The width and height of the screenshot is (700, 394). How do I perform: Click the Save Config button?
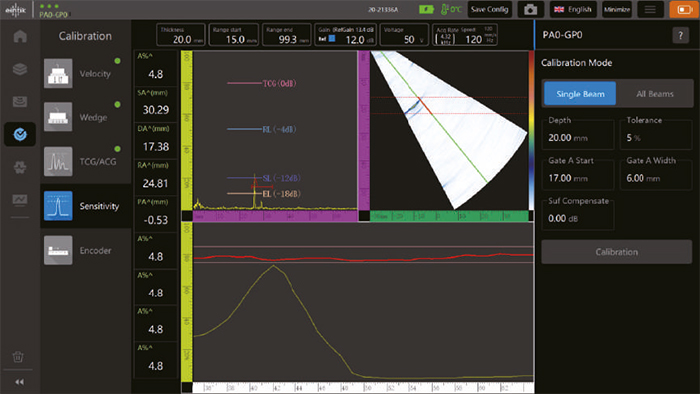click(x=489, y=9)
